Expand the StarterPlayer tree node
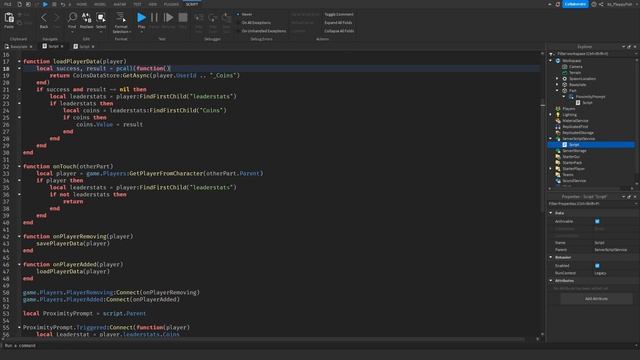Image resolution: width=640 pixels, height=360 pixels. [551, 169]
